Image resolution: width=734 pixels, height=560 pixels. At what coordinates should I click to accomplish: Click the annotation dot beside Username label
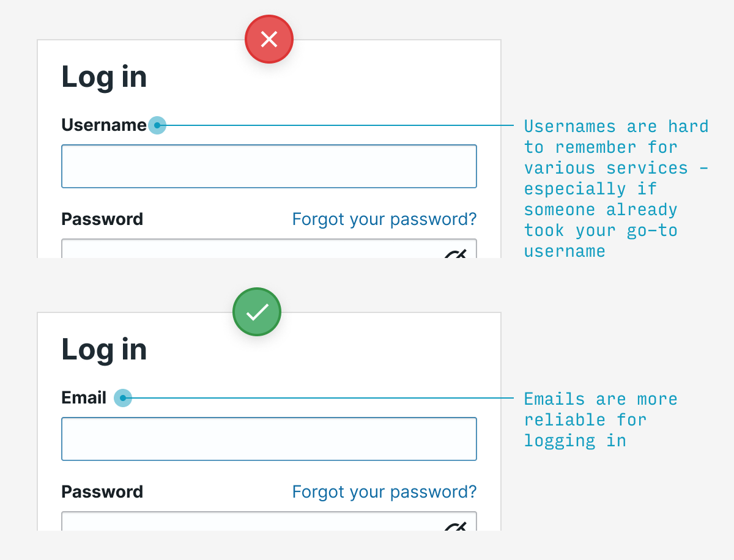[x=157, y=125]
